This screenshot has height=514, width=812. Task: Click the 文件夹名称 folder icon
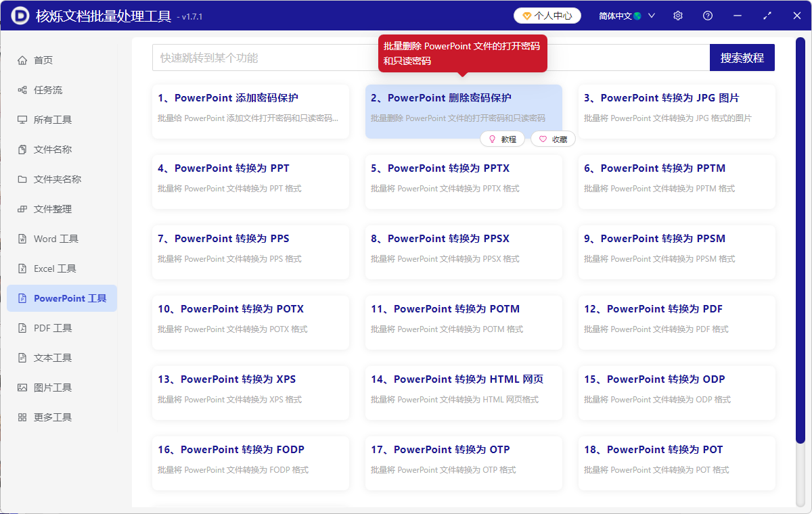[22, 179]
